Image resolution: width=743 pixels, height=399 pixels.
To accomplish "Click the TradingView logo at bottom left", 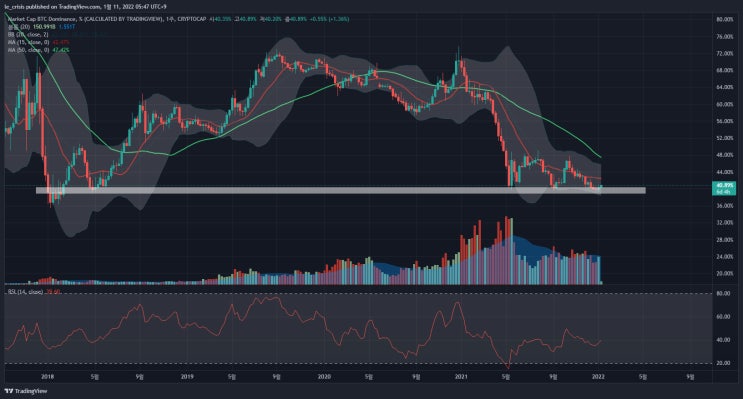I will 26,391.
